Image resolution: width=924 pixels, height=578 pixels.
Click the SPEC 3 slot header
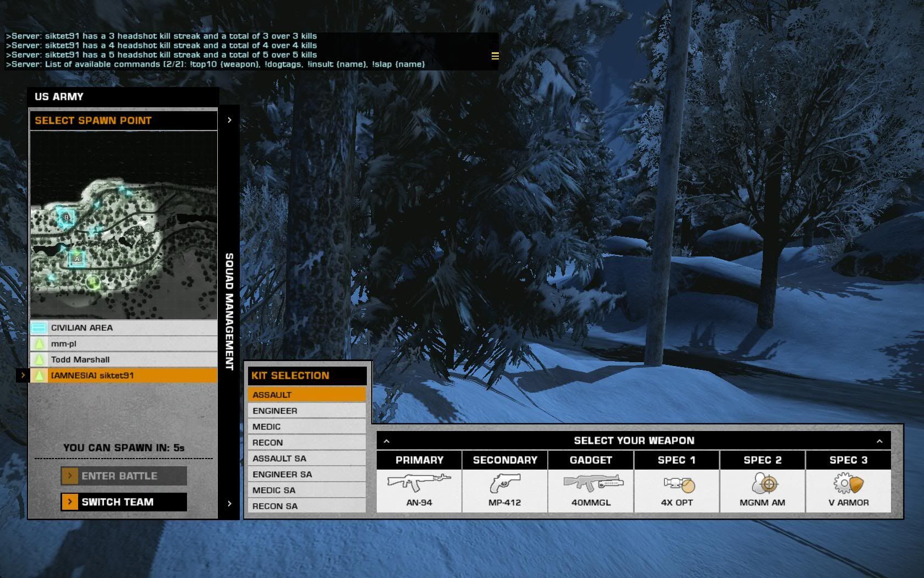(848, 460)
